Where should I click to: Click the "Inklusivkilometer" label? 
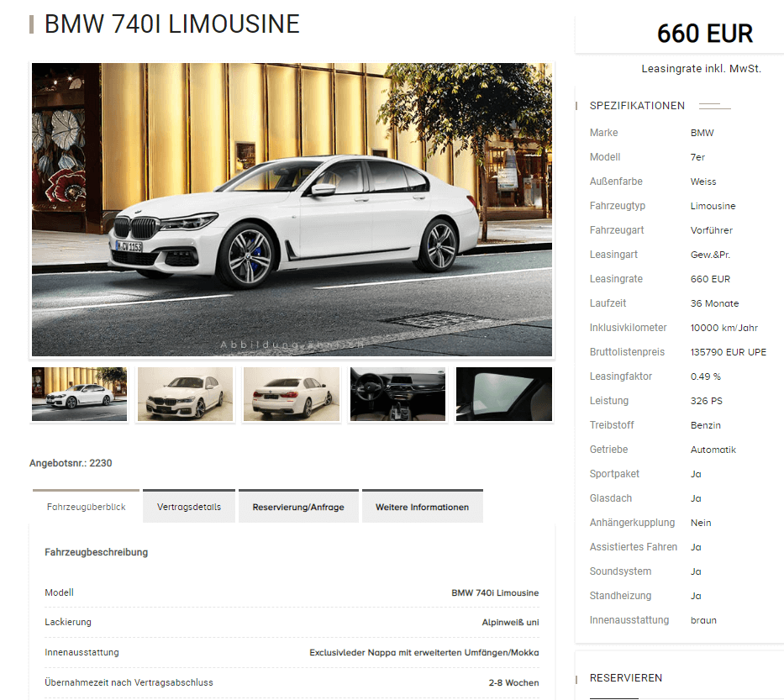pos(628,328)
